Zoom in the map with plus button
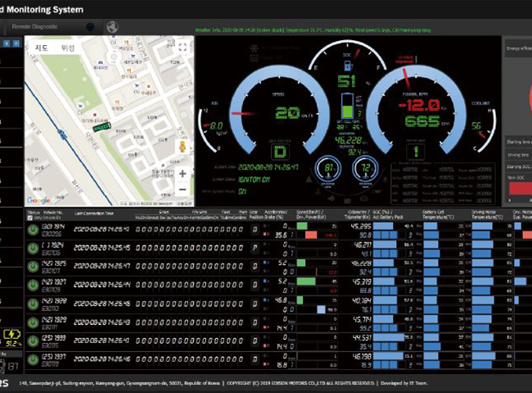The width and height of the screenshot is (532, 393). tap(182, 174)
